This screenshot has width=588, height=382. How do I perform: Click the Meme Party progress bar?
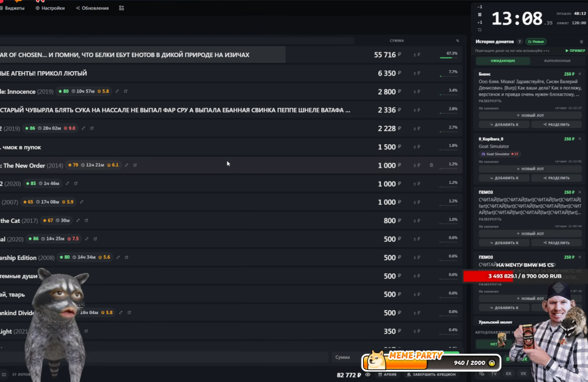click(431, 362)
